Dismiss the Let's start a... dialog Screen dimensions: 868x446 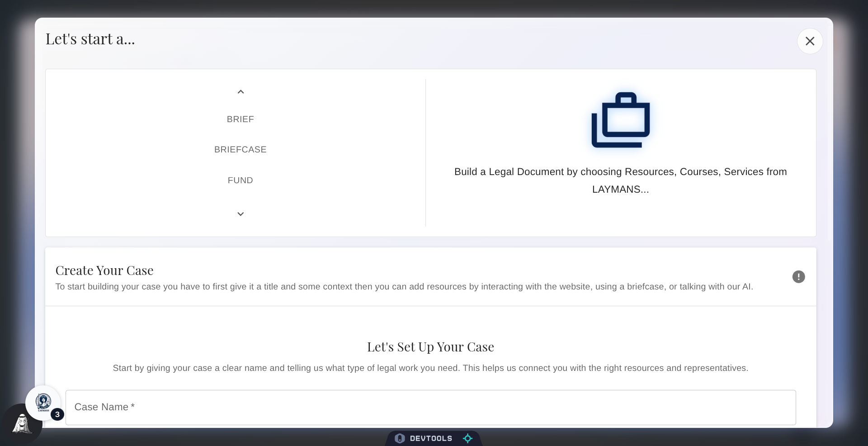pos(810,41)
